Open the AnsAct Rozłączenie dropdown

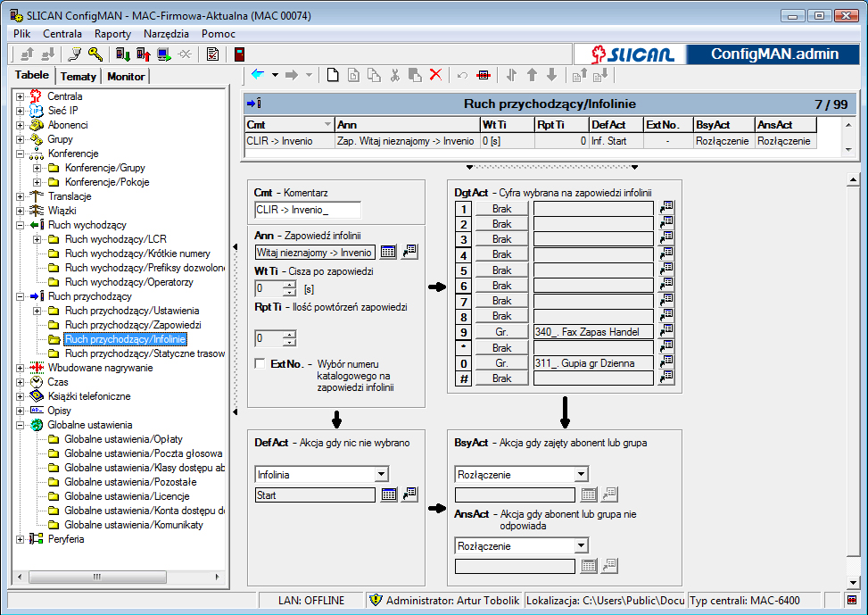click(581, 545)
